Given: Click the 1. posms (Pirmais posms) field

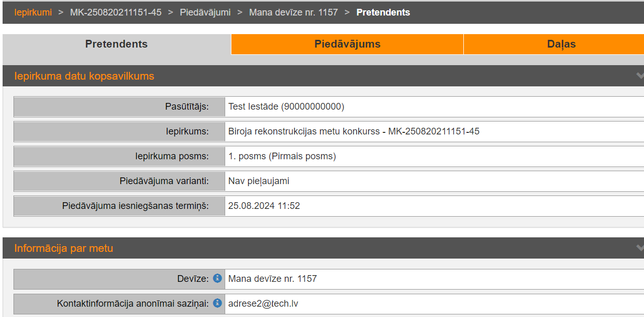Looking at the screenshot, I should tap(282, 156).
